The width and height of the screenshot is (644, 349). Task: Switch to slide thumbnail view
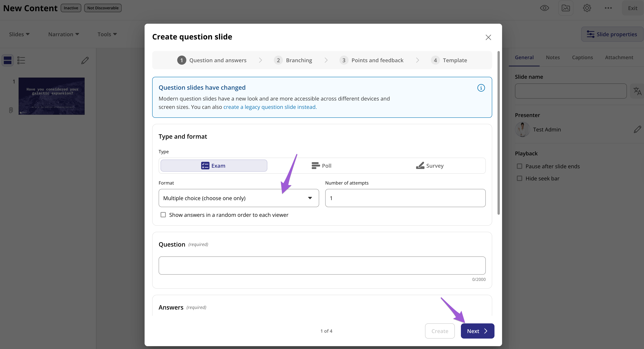8,60
